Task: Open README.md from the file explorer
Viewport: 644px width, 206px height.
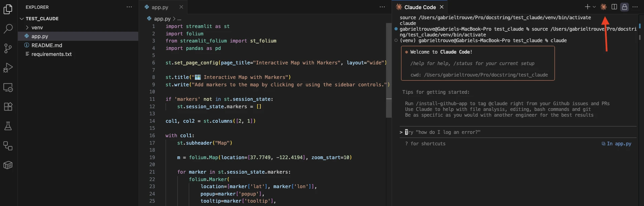Action: tap(47, 45)
